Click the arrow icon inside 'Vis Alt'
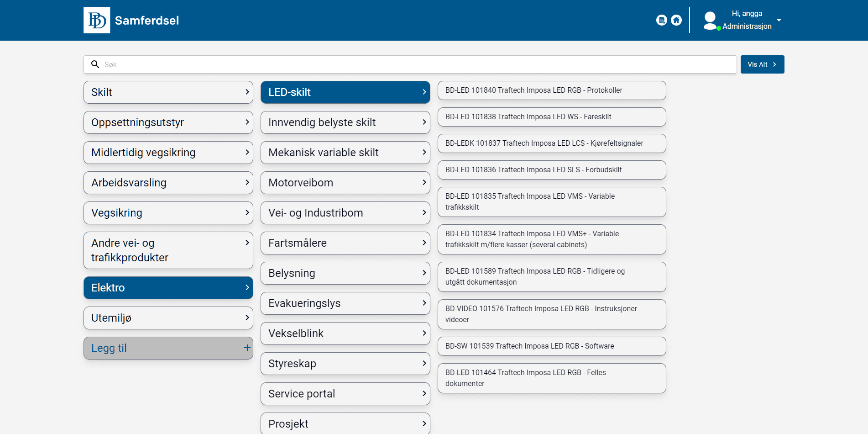The width and height of the screenshot is (868, 434). (x=774, y=64)
